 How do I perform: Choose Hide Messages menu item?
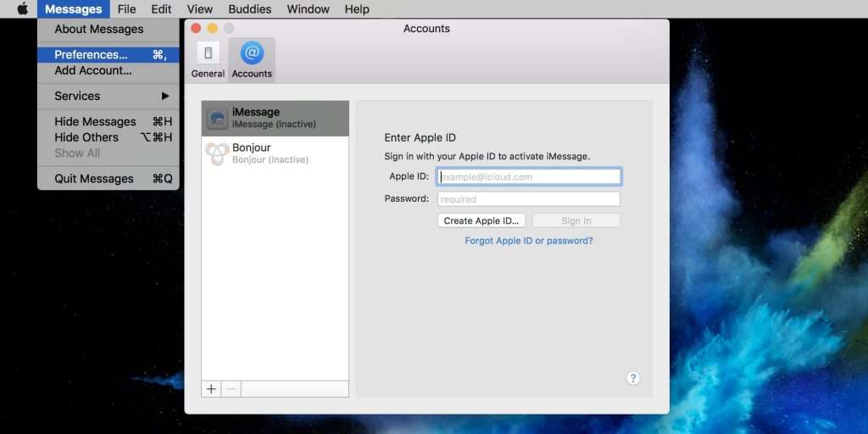(108, 122)
